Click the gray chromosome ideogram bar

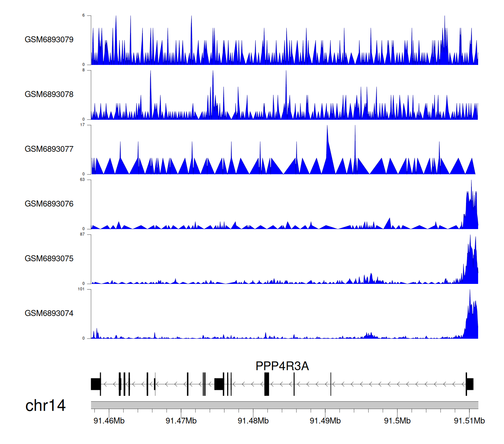pyautogui.click(x=284, y=405)
